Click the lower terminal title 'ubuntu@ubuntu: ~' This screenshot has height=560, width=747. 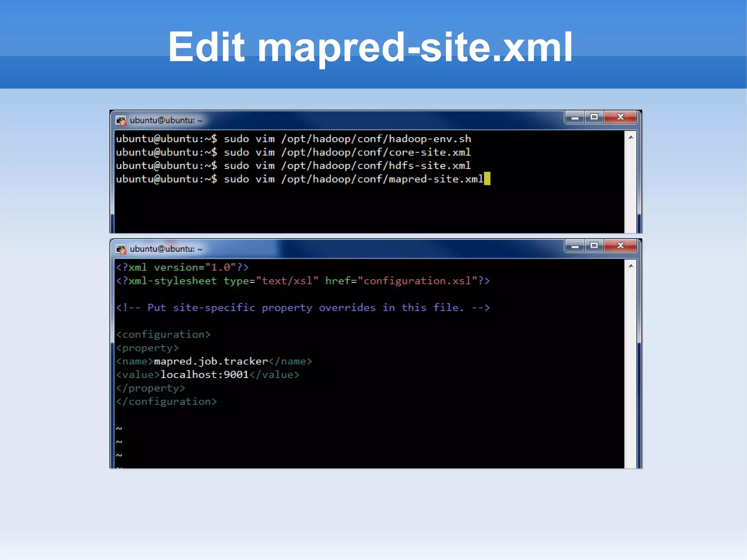[x=166, y=249]
